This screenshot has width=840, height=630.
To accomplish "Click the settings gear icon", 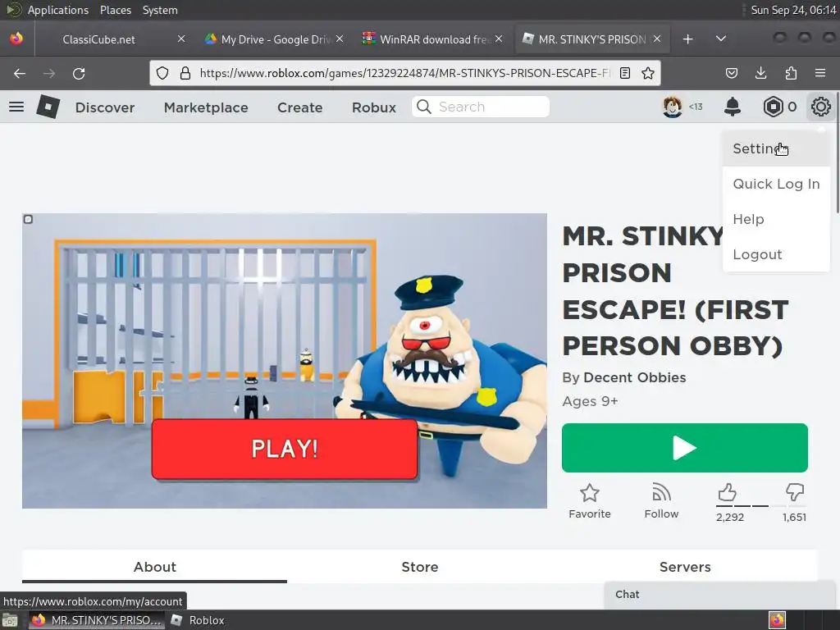I will (x=820, y=107).
